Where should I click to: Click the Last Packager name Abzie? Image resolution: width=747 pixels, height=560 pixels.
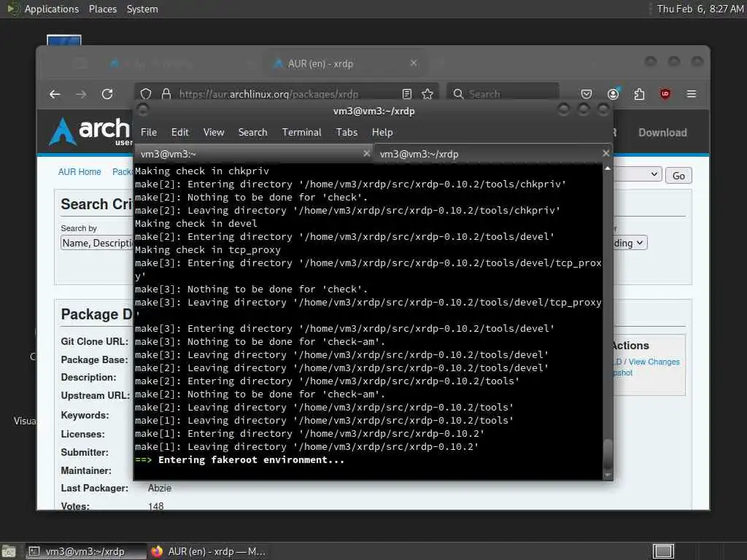pyautogui.click(x=160, y=488)
